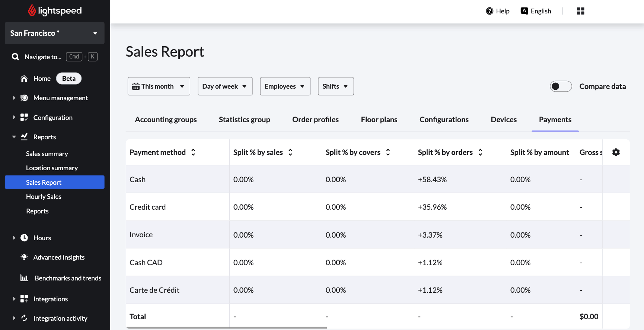The width and height of the screenshot is (644, 330).
Task: Click the Home house icon
Action: (24, 79)
